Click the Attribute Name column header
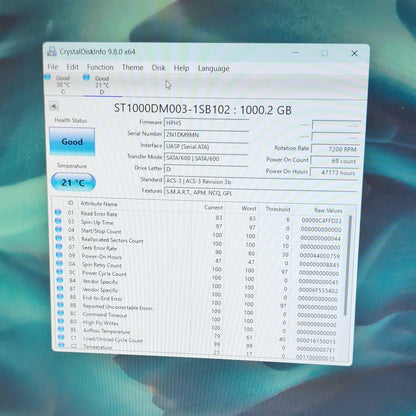Image resolution: width=416 pixels, height=416 pixels. pos(99,203)
